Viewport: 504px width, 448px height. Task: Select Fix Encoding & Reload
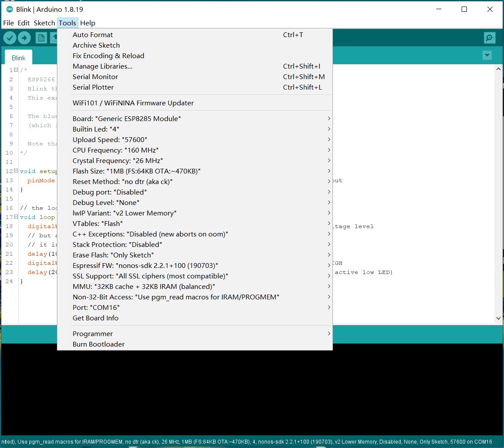click(x=195, y=56)
